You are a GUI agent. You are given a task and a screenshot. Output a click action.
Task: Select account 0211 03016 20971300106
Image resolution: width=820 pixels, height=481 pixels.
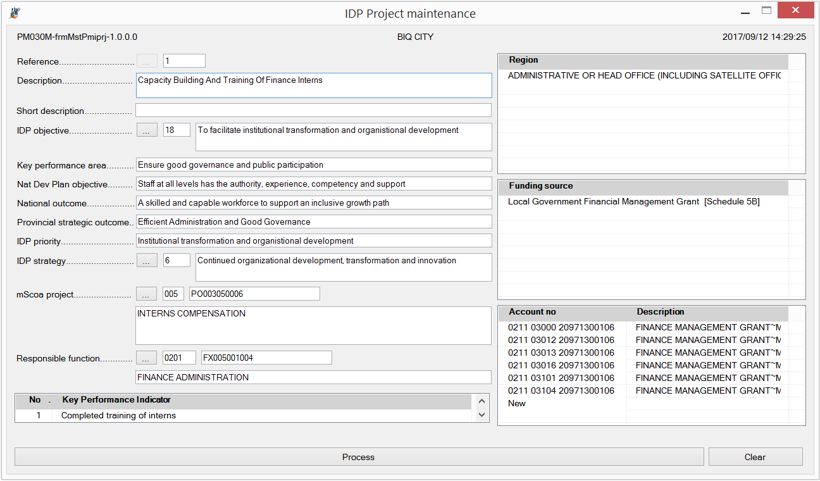click(561, 365)
